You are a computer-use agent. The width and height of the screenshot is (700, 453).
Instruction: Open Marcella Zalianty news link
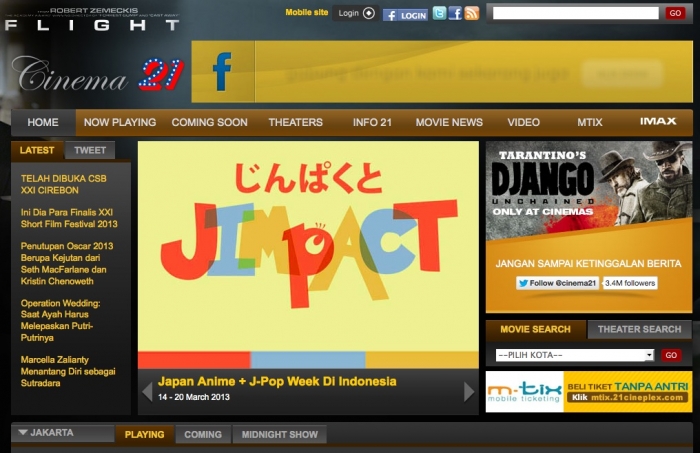tap(68, 371)
